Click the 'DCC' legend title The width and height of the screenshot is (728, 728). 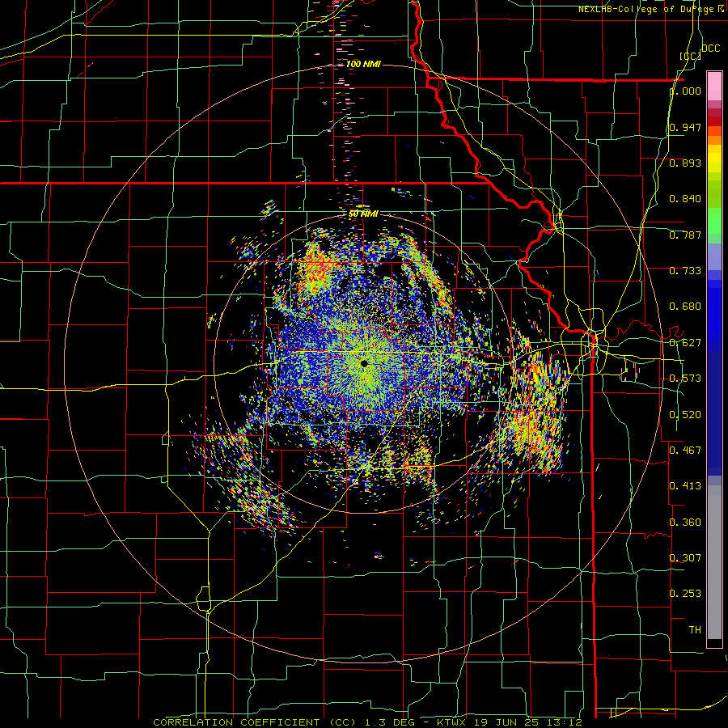click(x=710, y=49)
